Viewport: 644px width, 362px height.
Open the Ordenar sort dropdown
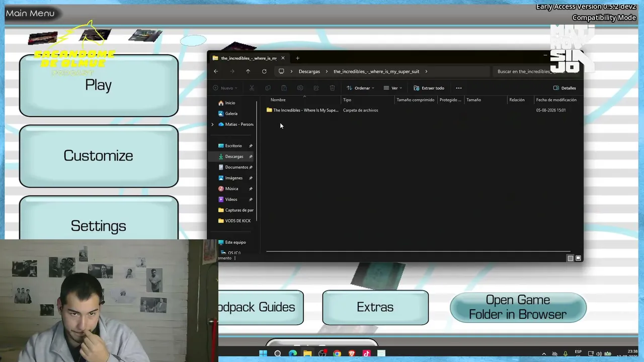[360, 88]
